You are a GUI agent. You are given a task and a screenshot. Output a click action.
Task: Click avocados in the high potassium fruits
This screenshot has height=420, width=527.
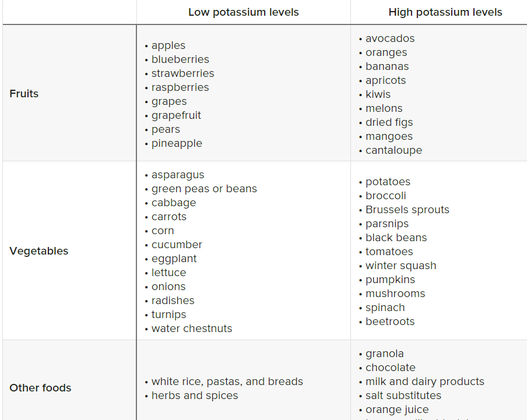point(390,38)
